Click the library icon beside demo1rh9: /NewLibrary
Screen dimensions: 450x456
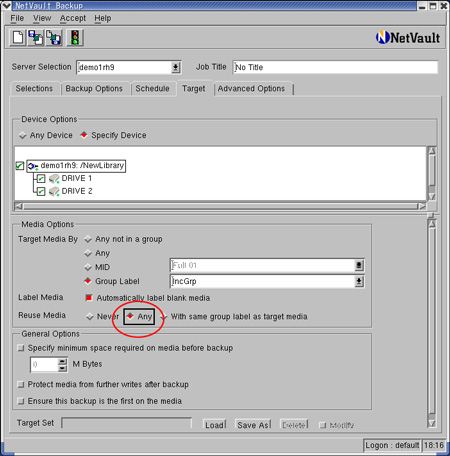33,166
